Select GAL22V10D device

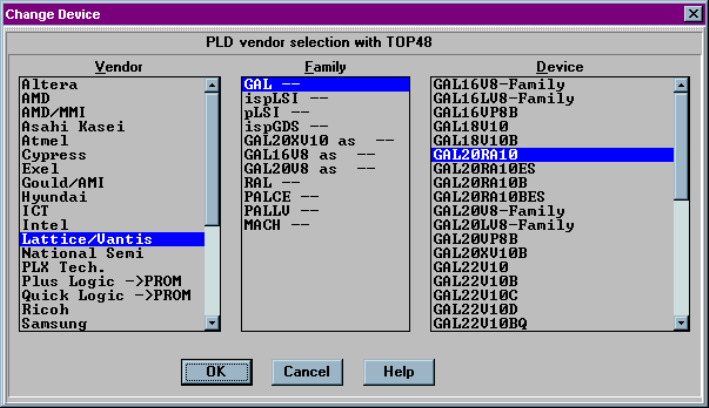tap(553, 309)
